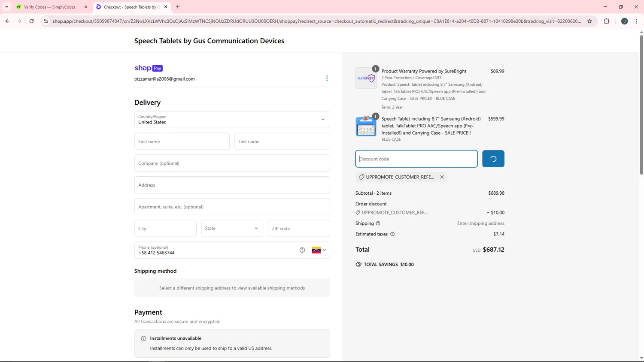Click the Subtotal $689.98 value
This screenshot has height=362, width=644.
click(496, 193)
